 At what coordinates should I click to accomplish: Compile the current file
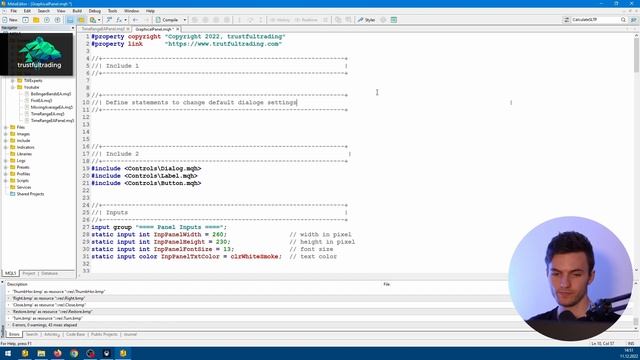coord(167,20)
